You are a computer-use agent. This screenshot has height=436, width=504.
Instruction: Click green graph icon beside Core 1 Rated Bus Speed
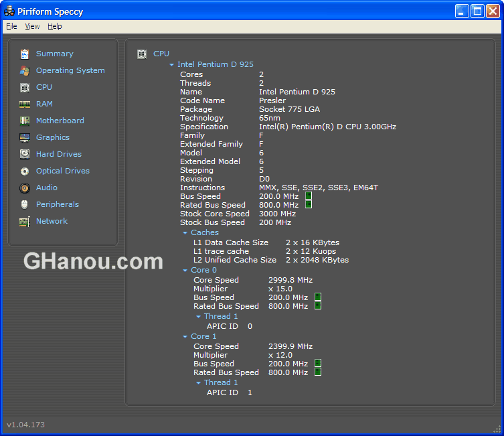(318, 372)
